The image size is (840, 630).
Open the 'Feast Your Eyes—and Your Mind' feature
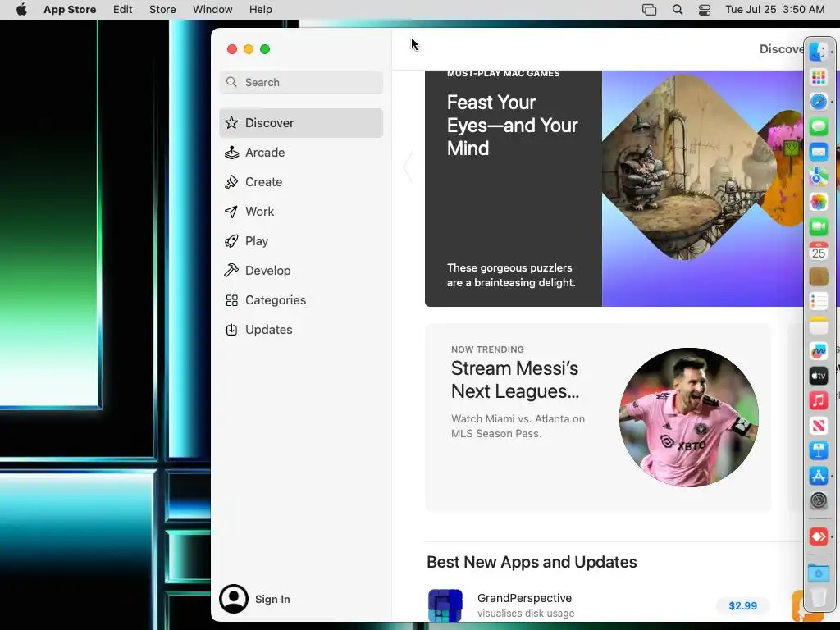512,125
